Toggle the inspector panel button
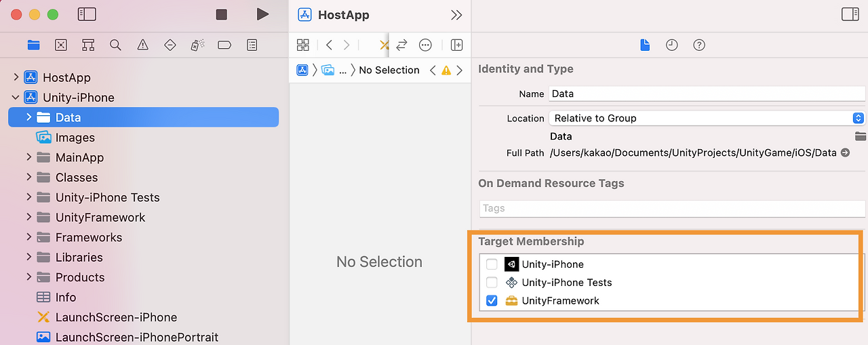This screenshot has height=345, width=868. (x=850, y=14)
